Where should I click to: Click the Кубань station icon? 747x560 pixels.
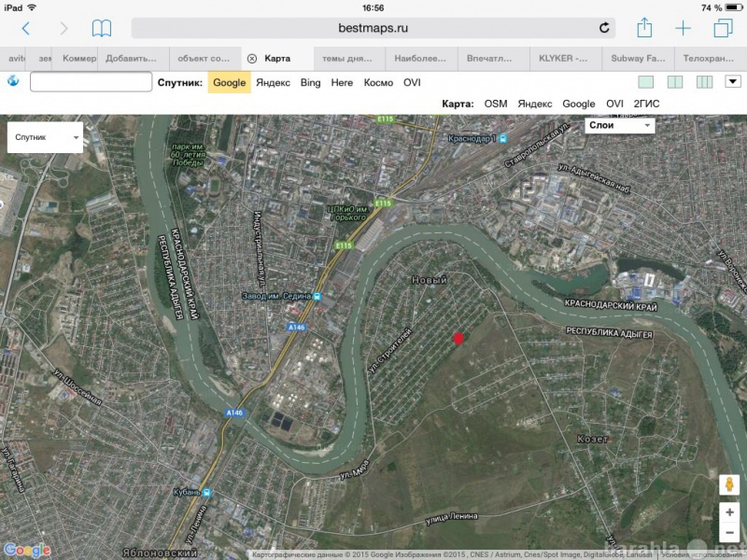[x=206, y=493]
